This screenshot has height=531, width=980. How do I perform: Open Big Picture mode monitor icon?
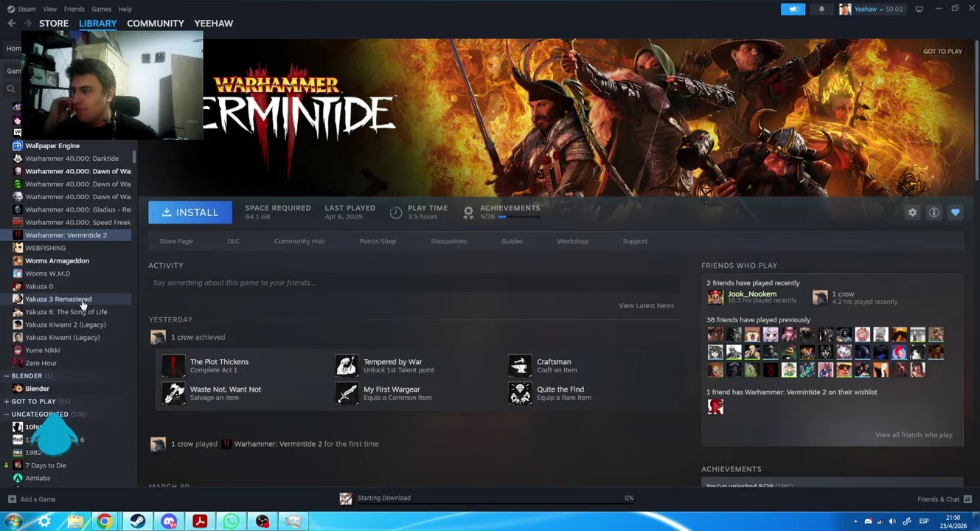coord(919,9)
